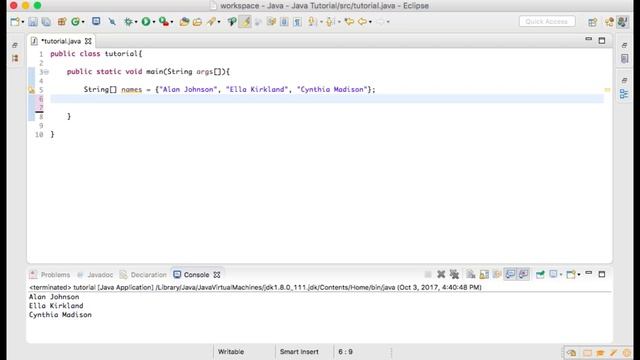Expand the Next Annotation dropdown arrow
The height and width of the screenshot is (360, 640).
pyautogui.click(x=321, y=22)
